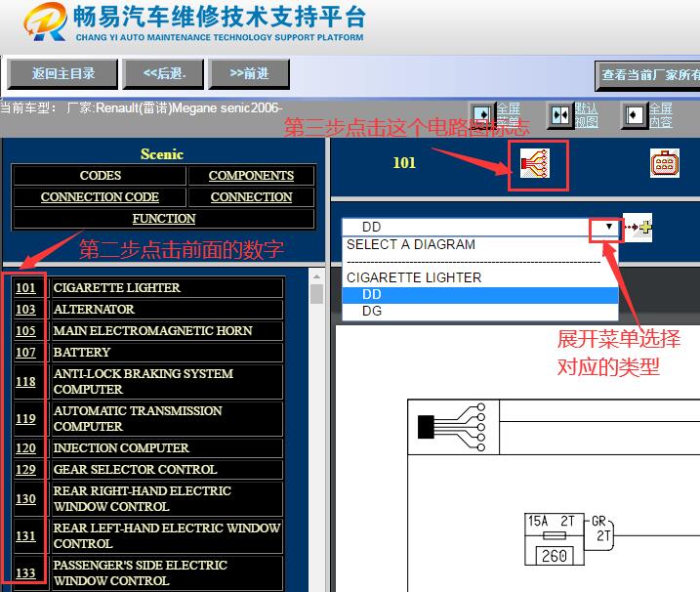Select MAIN ELECTROMAGNETIC HORN row text
This screenshot has width=700, height=592.
(x=152, y=330)
